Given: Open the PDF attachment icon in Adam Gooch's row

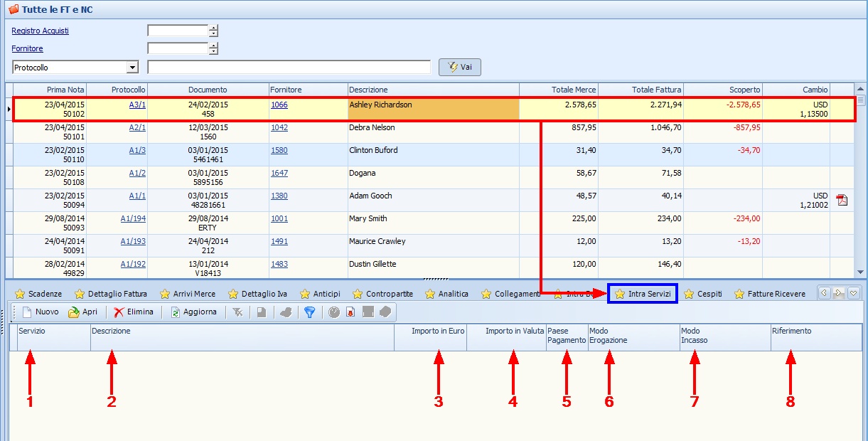Looking at the screenshot, I should pyautogui.click(x=842, y=200).
